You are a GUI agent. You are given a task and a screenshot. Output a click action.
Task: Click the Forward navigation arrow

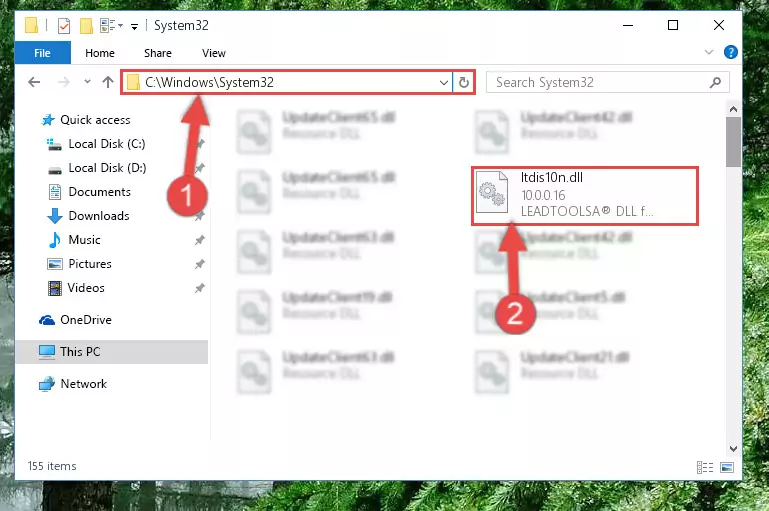coord(63,82)
